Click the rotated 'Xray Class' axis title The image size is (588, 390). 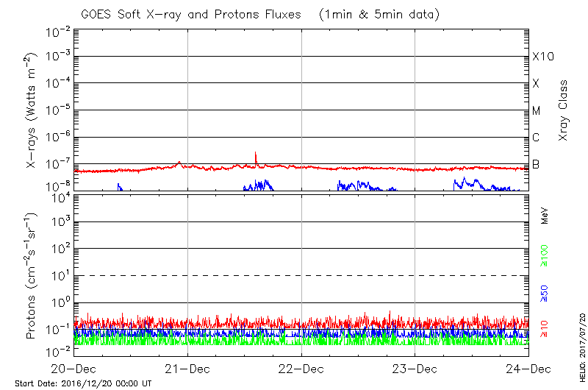(564, 110)
